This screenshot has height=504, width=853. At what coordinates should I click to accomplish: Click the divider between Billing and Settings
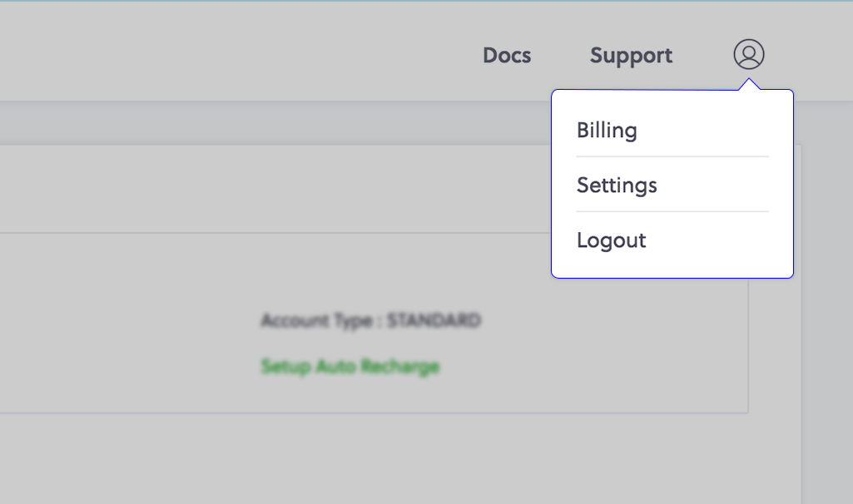pyautogui.click(x=672, y=156)
